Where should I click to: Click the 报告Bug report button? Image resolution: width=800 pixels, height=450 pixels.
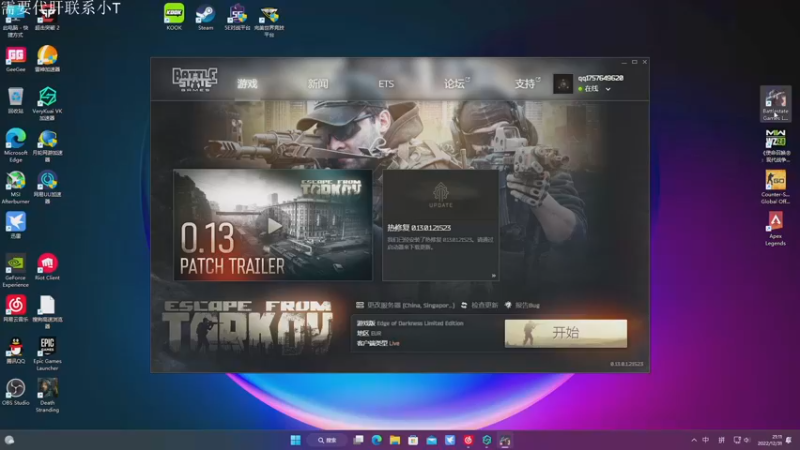pos(522,305)
